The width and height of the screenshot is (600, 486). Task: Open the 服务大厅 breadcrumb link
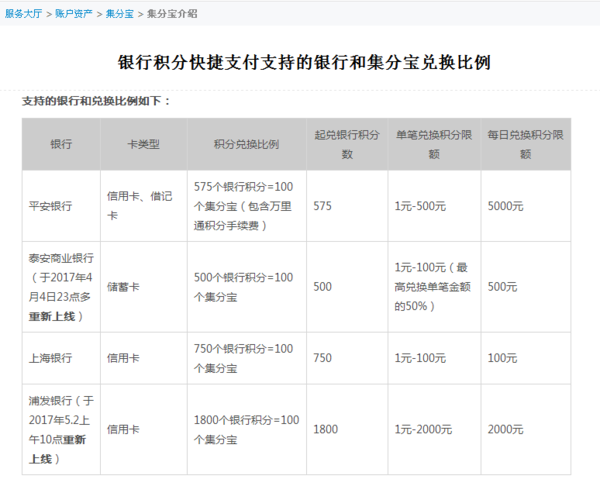coord(23,14)
